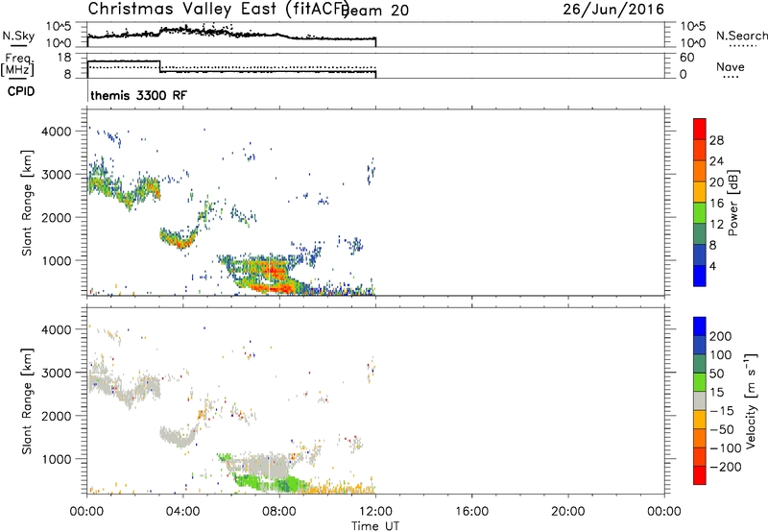Click the '12:00' time tick label
Screen dimensions: 768x532
(x=375, y=512)
